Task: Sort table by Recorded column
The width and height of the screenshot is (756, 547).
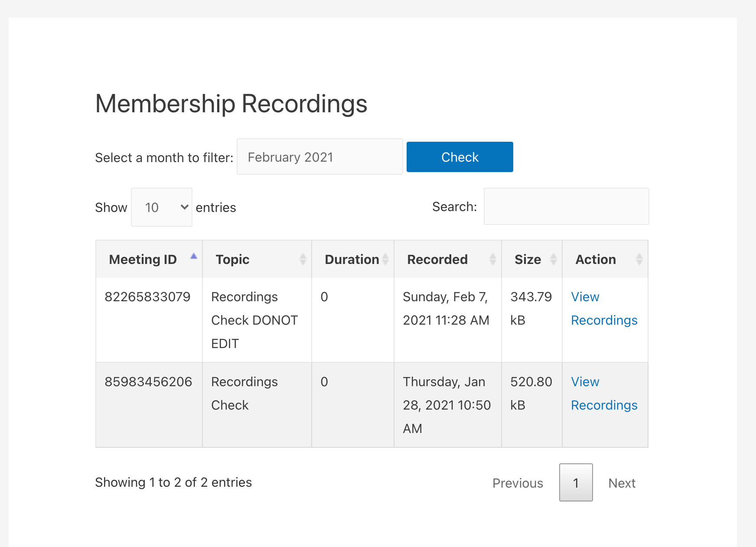Action: [448, 259]
